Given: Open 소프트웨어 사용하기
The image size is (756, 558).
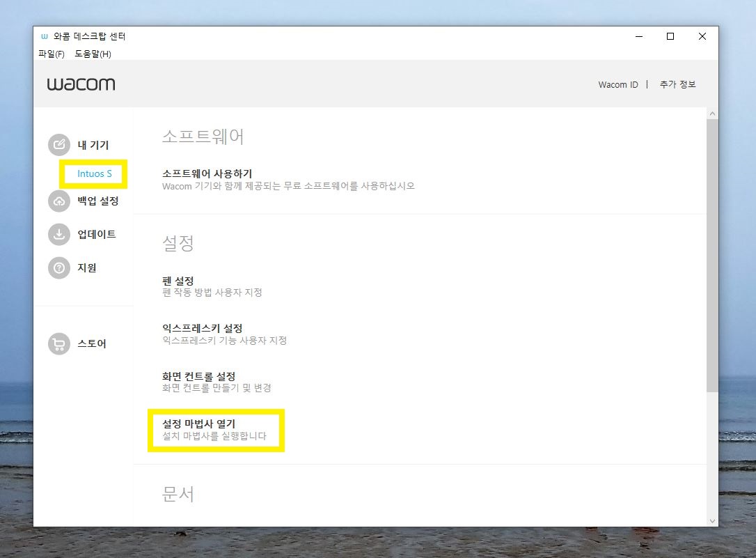Looking at the screenshot, I should pos(207,173).
